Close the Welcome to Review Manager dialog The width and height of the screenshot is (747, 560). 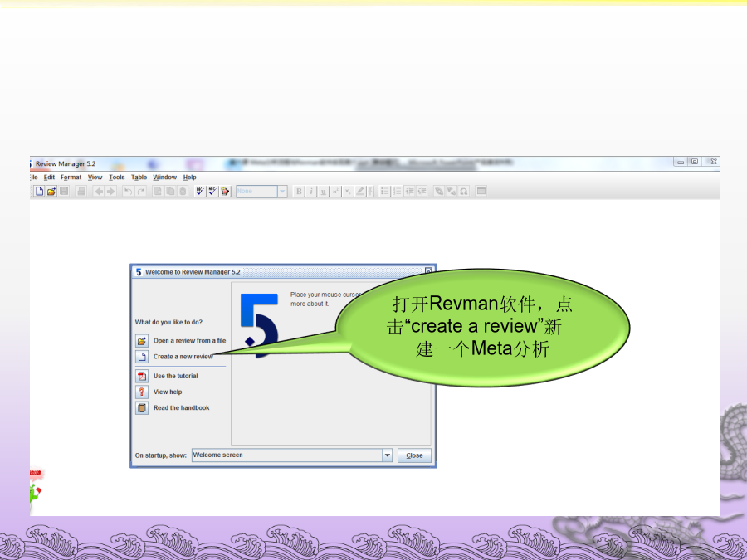[x=428, y=270]
